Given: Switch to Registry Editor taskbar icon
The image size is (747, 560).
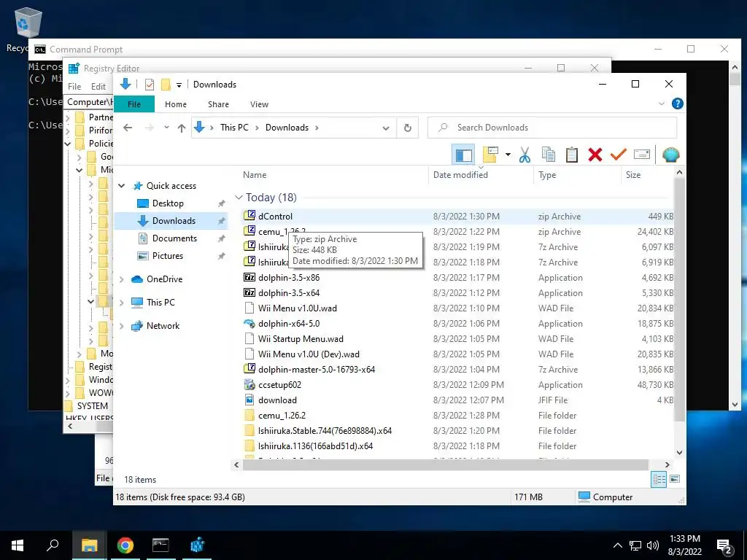Looking at the screenshot, I should pyautogui.click(x=197, y=545).
